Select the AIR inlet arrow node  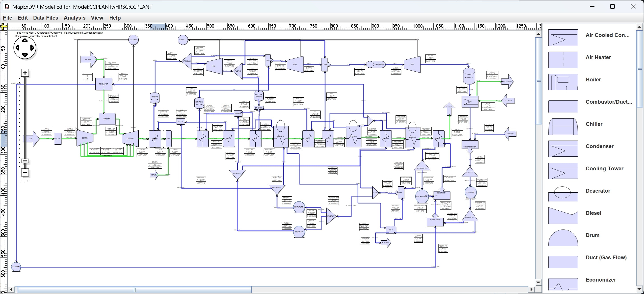pos(31,139)
